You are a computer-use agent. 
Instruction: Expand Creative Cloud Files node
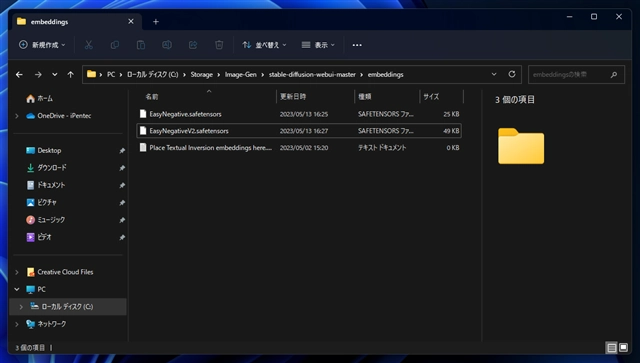[17, 272]
